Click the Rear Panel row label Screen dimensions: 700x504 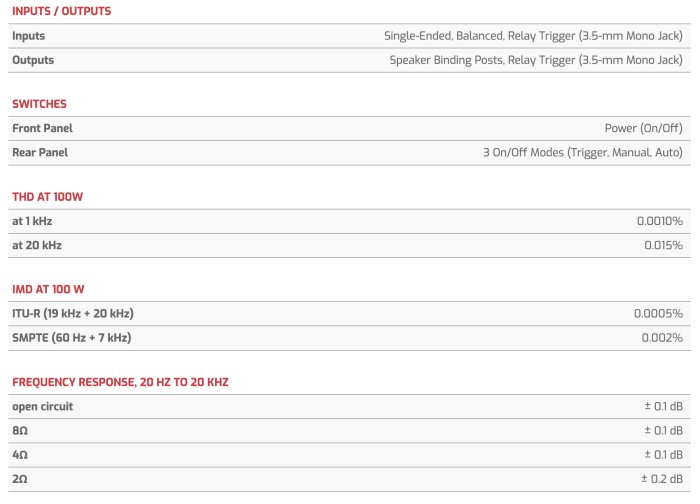[40, 152]
